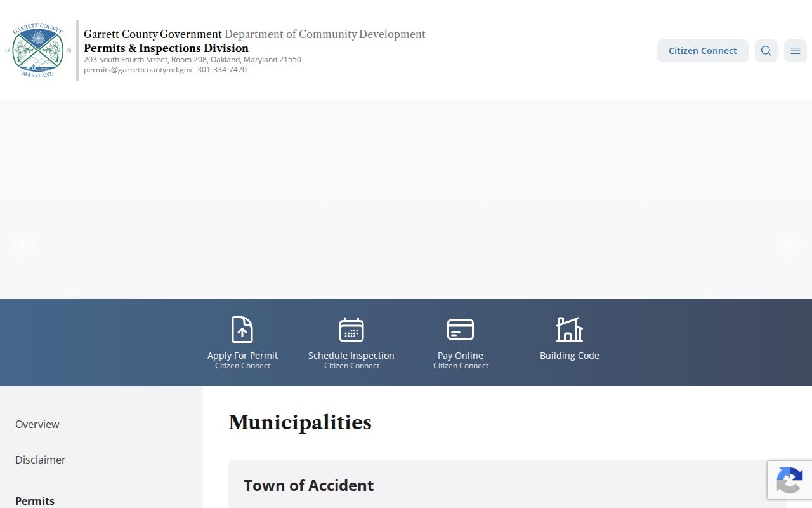Click the Garrett County Maryland seal logo
Screen dimensions: 812x508
coord(38,51)
